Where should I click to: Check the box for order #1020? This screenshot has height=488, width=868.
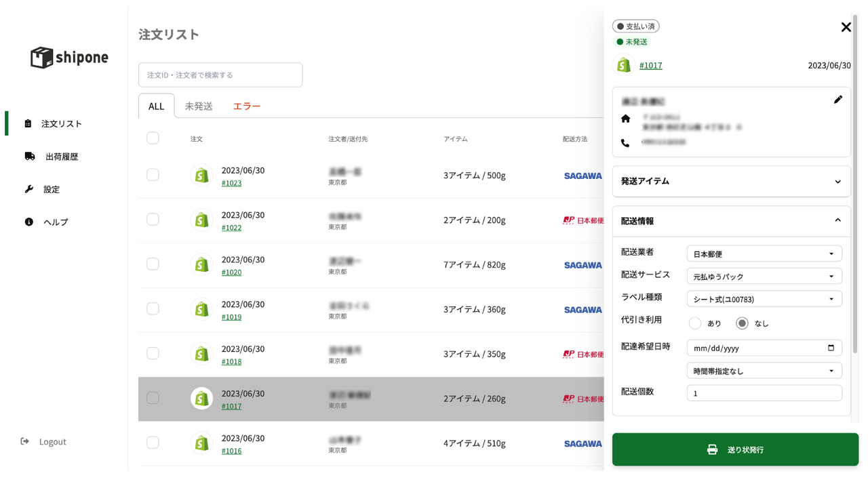[x=153, y=264]
